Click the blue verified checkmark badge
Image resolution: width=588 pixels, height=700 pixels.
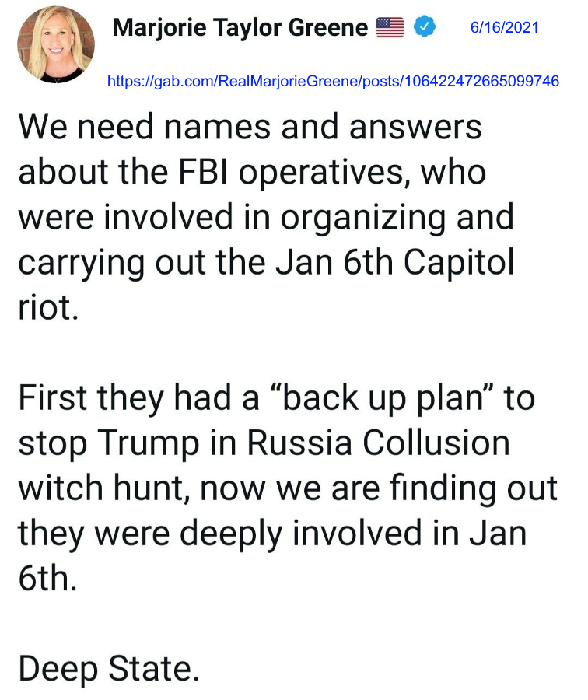[424, 28]
